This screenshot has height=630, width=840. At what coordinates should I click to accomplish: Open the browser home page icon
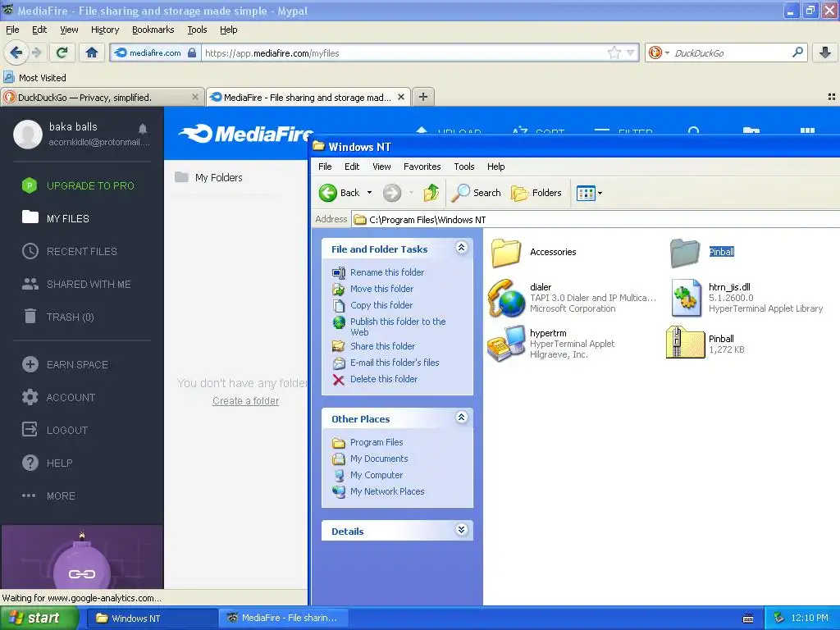click(x=92, y=52)
